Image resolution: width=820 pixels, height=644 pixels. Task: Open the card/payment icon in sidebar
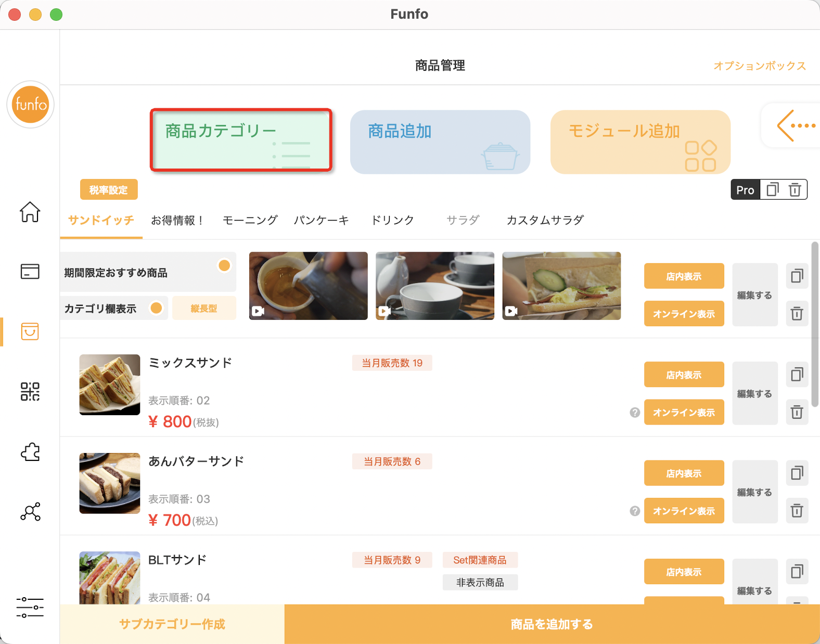[x=30, y=272]
